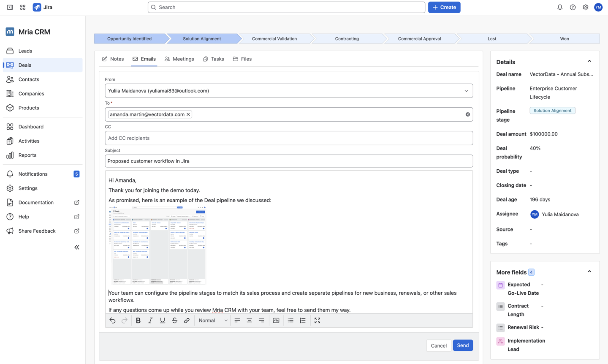The width and height of the screenshot is (608, 364).
Task: Open Settings in the sidebar
Action: pyautogui.click(x=43, y=188)
